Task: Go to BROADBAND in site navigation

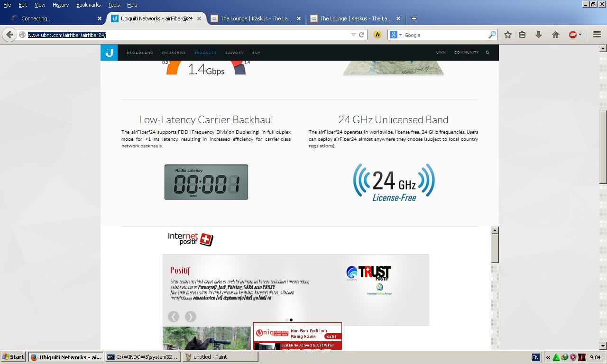Action: coord(140,53)
